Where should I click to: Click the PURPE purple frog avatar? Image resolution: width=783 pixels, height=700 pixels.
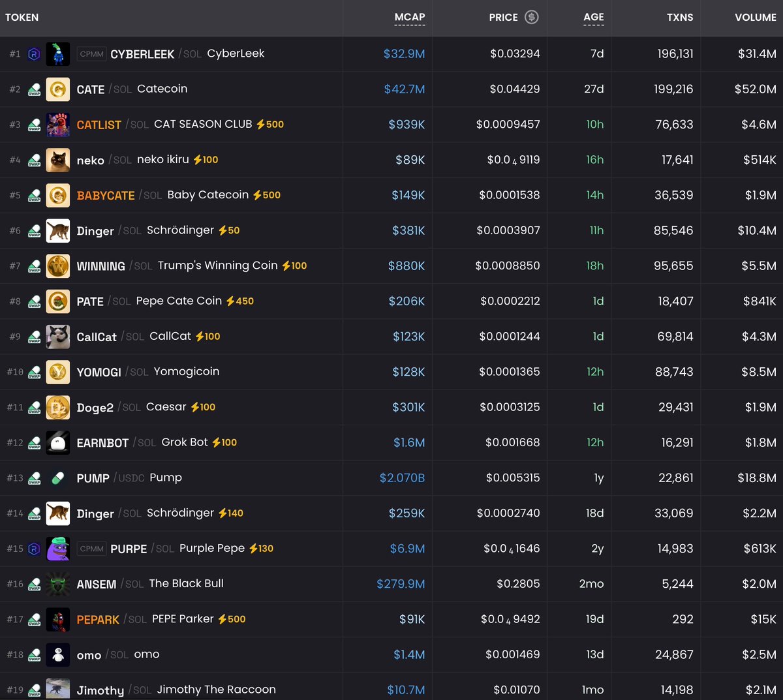click(58, 548)
